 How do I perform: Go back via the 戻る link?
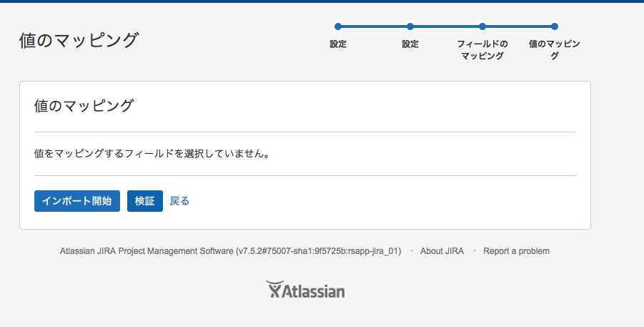click(x=179, y=201)
